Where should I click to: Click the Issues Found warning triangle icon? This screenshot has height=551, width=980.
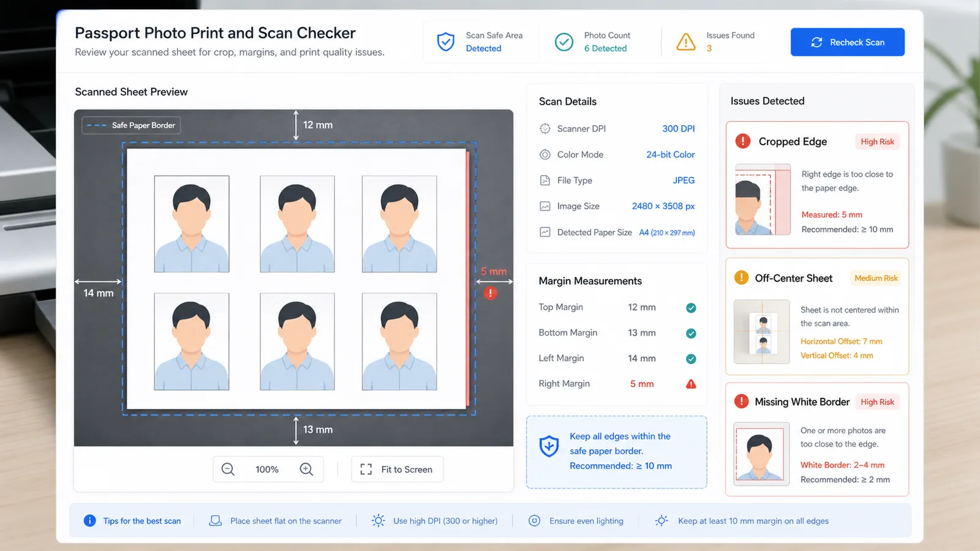pyautogui.click(x=686, y=42)
